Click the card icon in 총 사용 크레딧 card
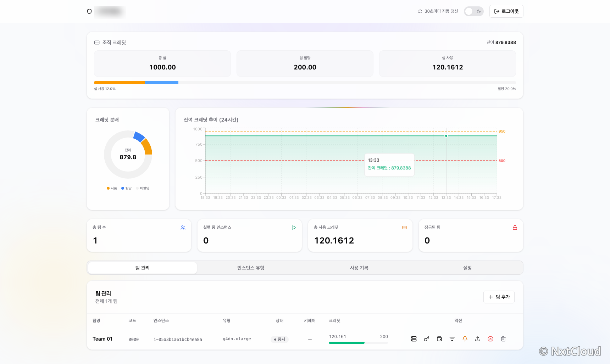 pyautogui.click(x=404, y=228)
